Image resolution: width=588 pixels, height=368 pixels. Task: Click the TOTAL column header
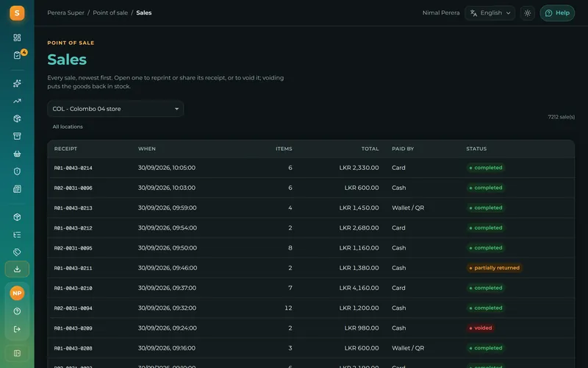click(x=370, y=149)
